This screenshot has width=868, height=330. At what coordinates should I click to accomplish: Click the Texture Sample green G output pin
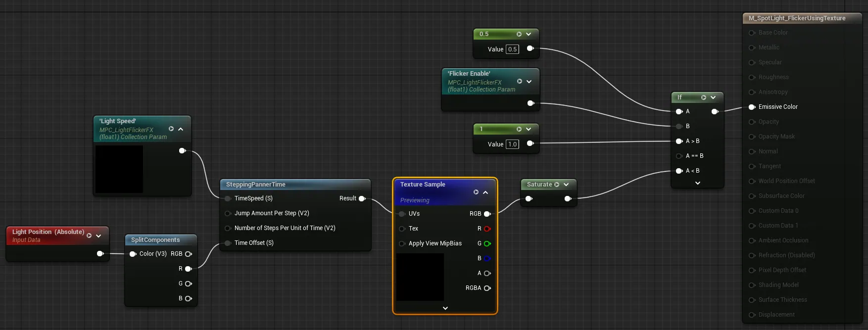click(487, 243)
